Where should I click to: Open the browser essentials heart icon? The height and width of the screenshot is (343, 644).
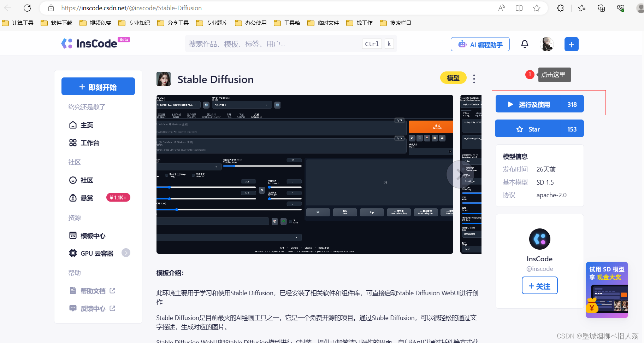point(621,8)
